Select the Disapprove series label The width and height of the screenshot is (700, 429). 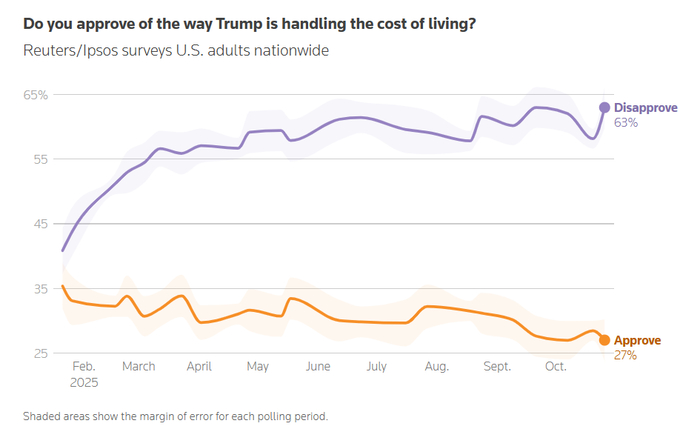coord(645,108)
